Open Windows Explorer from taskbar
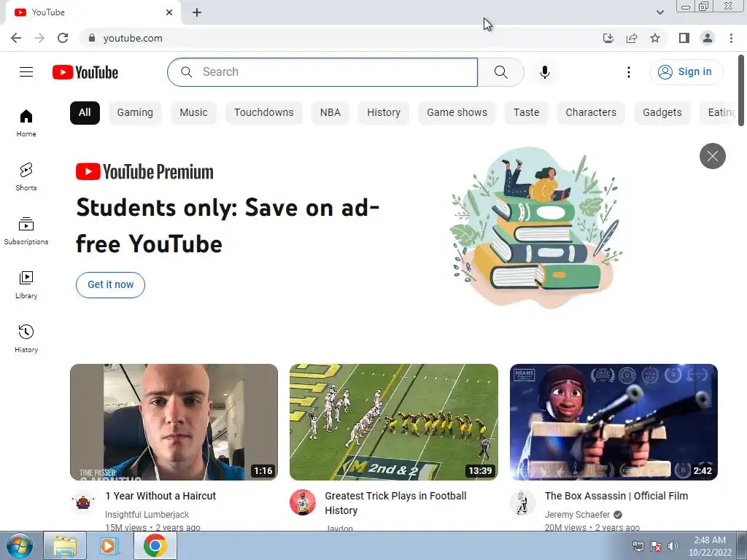Screen dimensions: 747x560 pyautogui.click(x=65, y=545)
